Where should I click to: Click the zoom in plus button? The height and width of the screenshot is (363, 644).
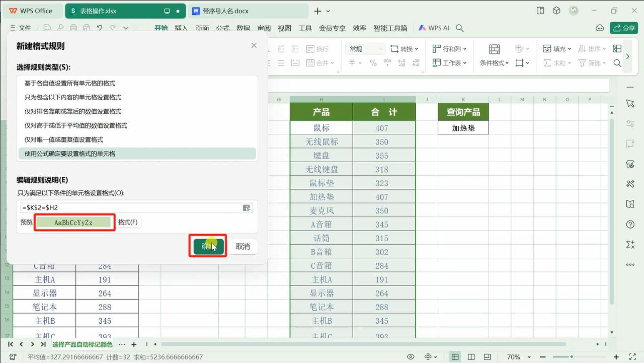[x=616, y=357]
